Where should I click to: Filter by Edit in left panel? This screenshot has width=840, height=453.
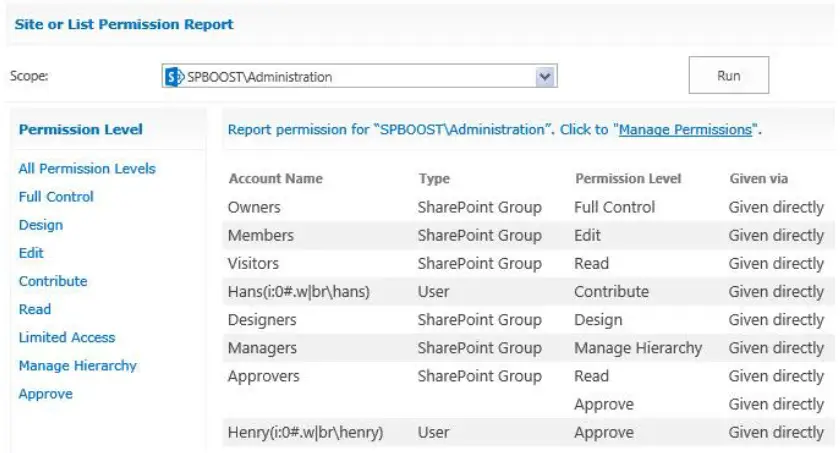[x=31, y=253]
